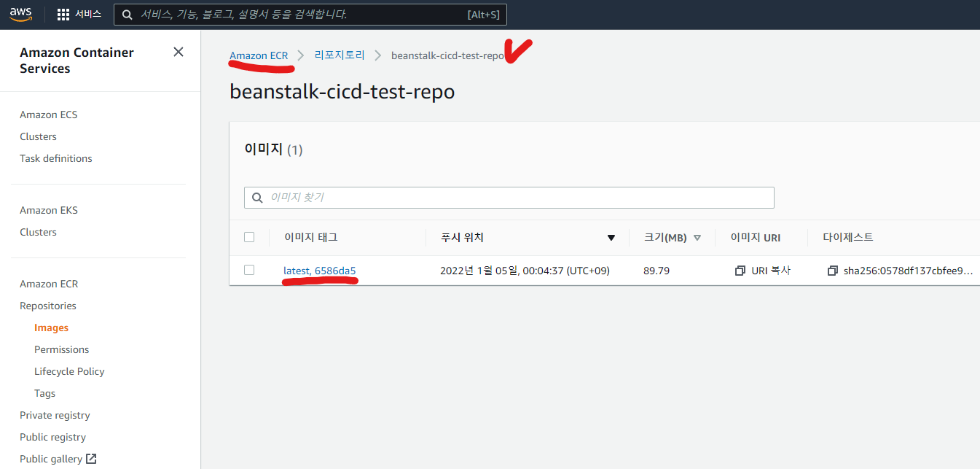
Task: Click the 이미지 태그 column header
Action: 311,237
